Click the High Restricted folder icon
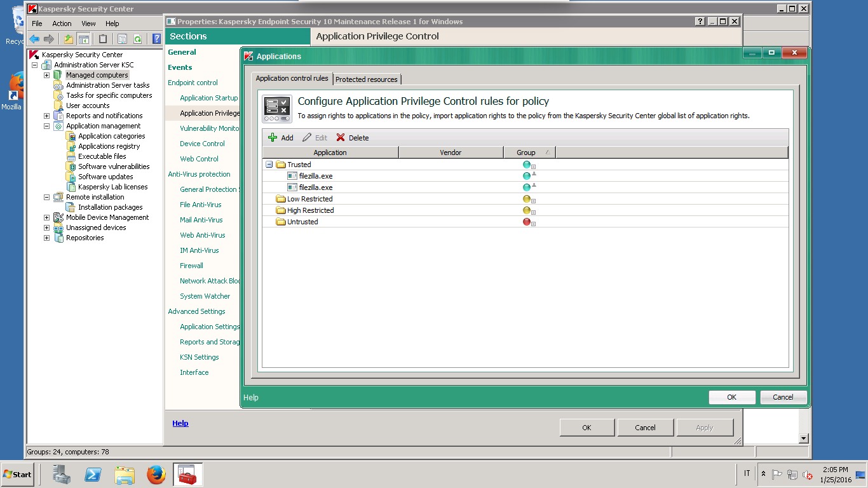Screen dimensions: 868x488 coord(280,210)
